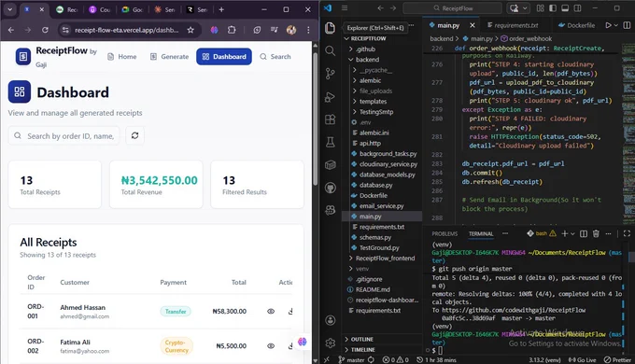
Task: Open the Copilot chat dropdown in VS Code title bar
Action: click(525, 8)
